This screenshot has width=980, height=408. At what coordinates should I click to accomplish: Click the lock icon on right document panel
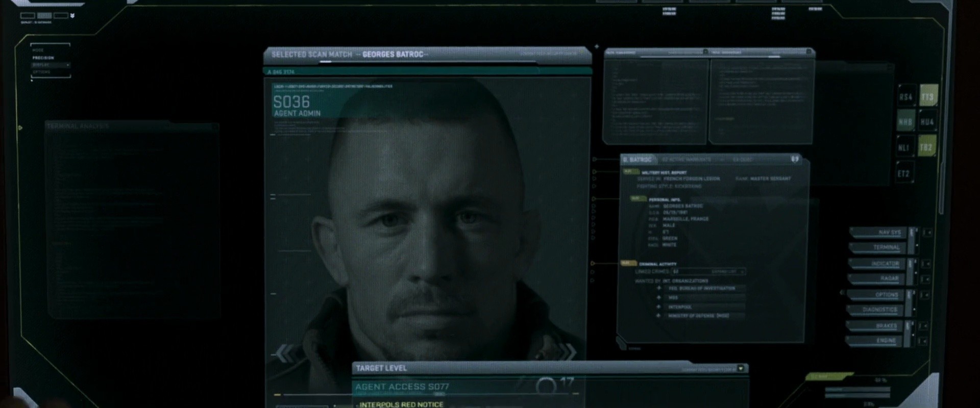tap(808, 52)
